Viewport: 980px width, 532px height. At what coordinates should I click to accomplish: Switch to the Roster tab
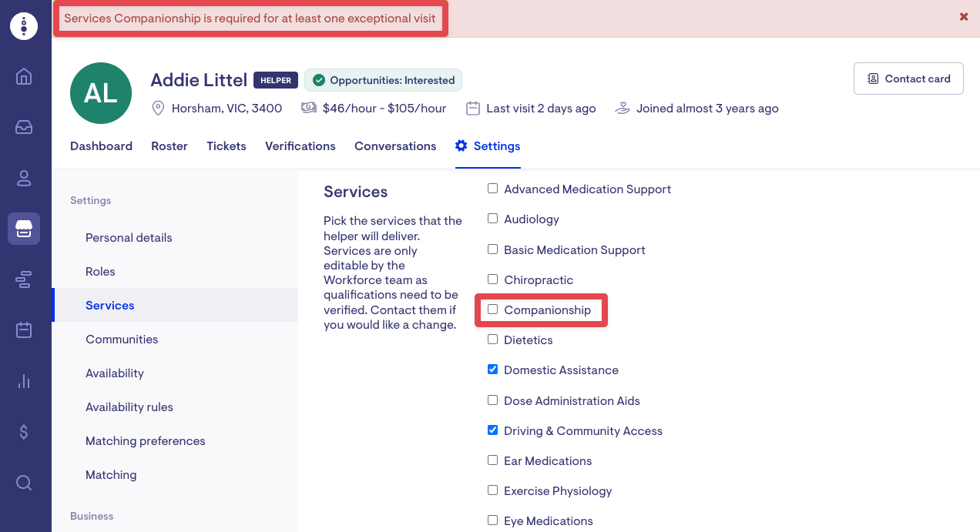[169, 146]
